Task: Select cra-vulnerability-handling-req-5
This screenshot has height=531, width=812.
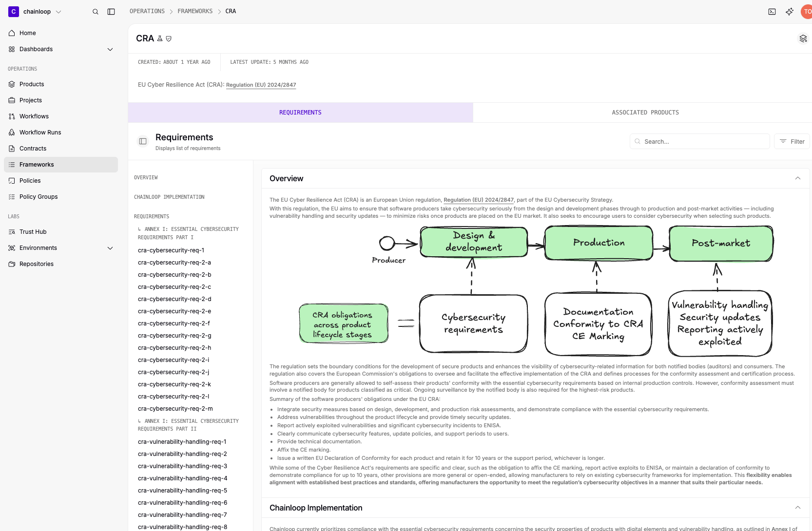Action: pos(183,491)
